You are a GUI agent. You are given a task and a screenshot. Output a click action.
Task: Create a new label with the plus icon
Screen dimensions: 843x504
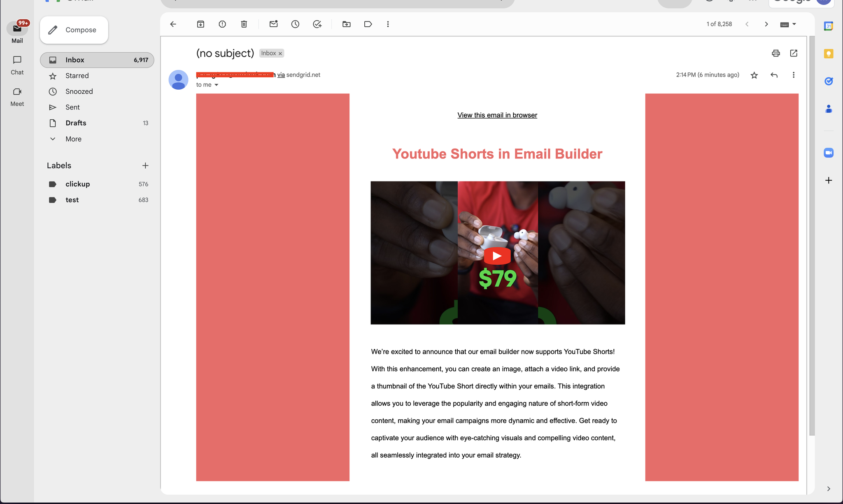point(145,166)
